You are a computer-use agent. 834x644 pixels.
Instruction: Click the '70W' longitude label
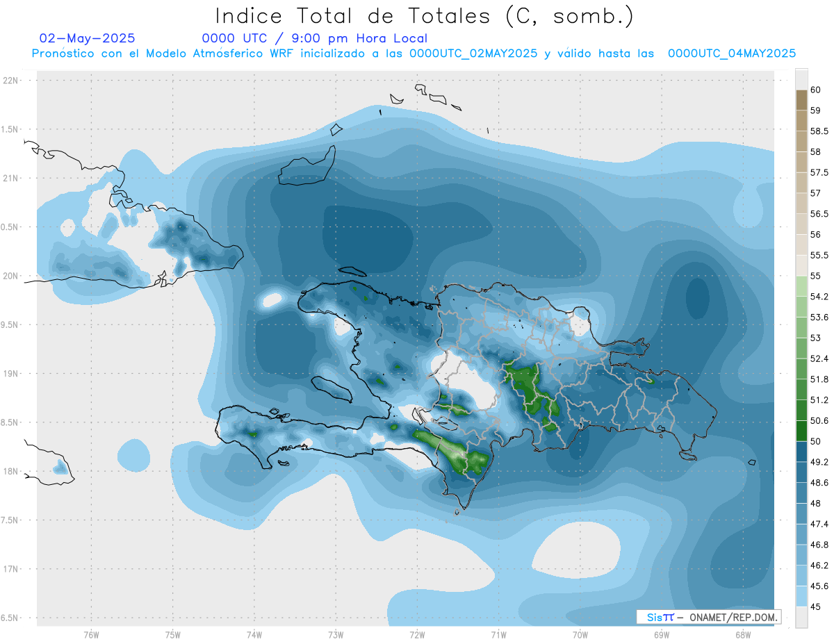pyautogui.click(x=580, y=634)
